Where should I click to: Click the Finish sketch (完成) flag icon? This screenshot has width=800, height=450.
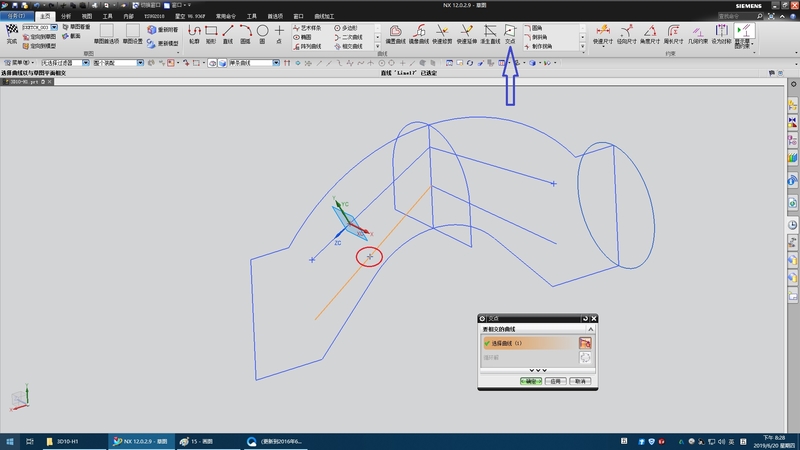point(12,31)
